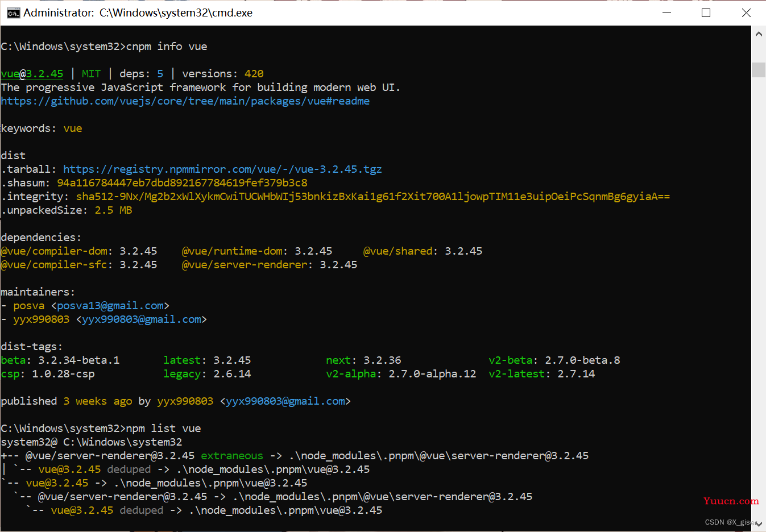Click the vue GitHub readme URL
The width and height of the screenshot is (766, 532).
[x=185, y=101]
